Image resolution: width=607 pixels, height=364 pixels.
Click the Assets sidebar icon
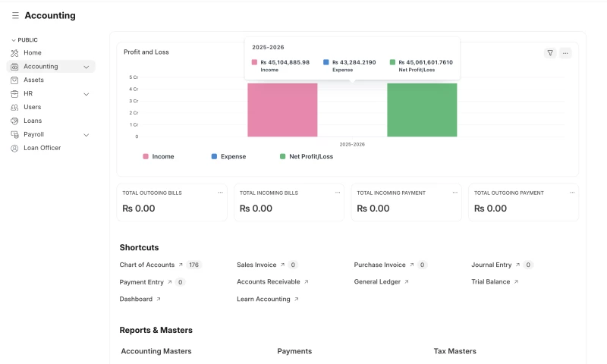pyautogui.click(x=14, y=80)
